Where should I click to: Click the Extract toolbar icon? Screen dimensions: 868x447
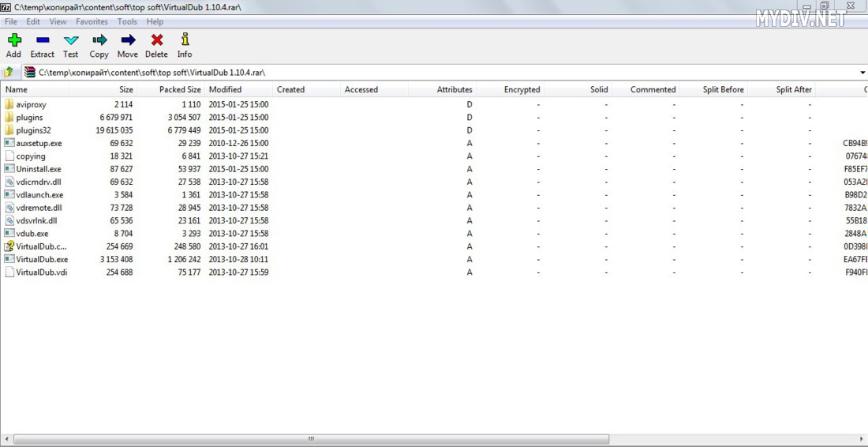43,39
